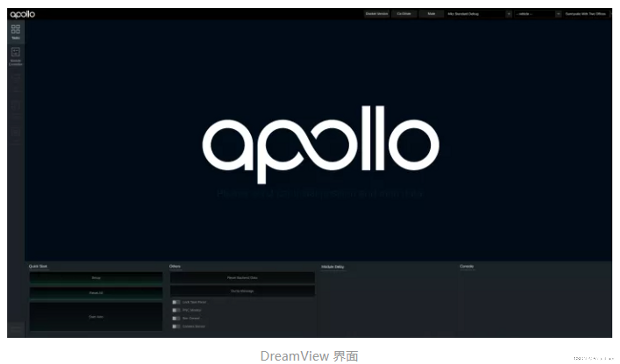Viewport: 620px width, 364px height.
Task: Click the Mute button in header
Action: [x=431, y=14]
